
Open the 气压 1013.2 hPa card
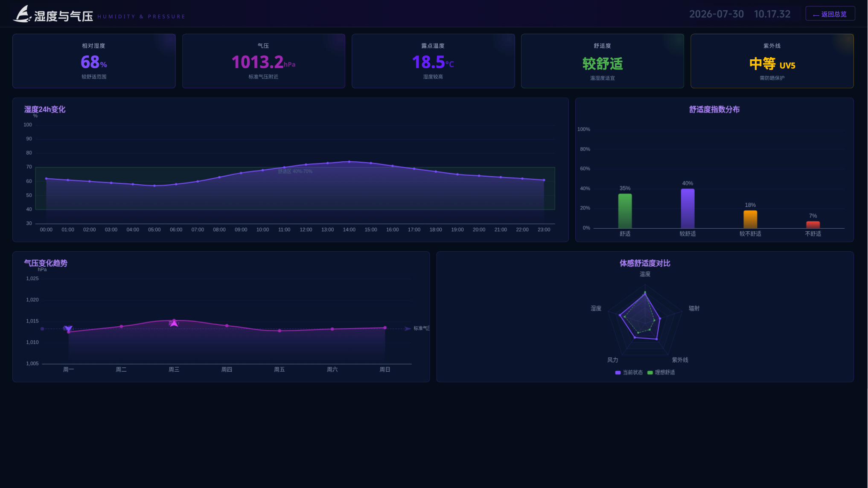pos(263,61)
